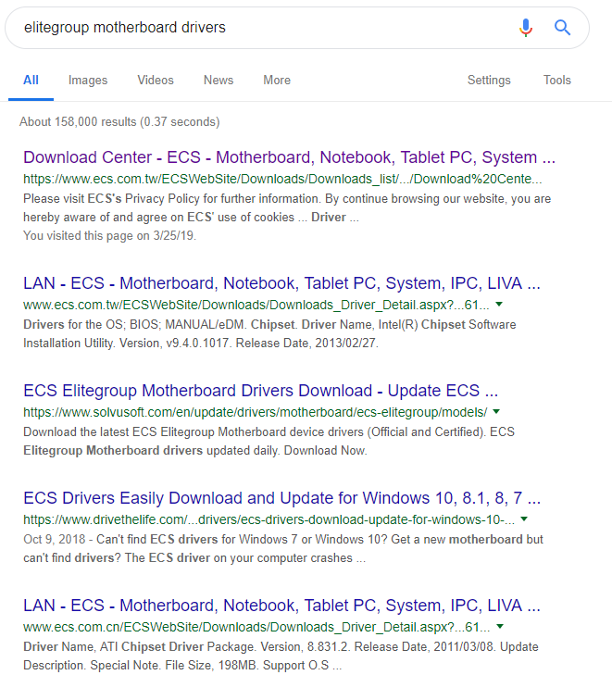The image size is (612, 700).
Task: Click the 'Oct 9, 2018' snippet date
Action: [x=55, y=539]
